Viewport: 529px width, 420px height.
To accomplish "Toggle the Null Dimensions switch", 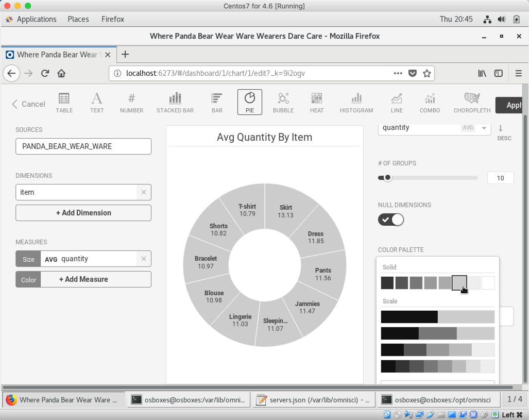I will (x=391, y=220).
